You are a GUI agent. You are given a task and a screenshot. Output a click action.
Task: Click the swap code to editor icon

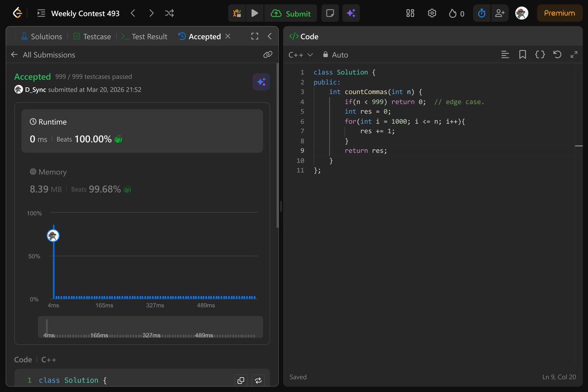[258, 380]
